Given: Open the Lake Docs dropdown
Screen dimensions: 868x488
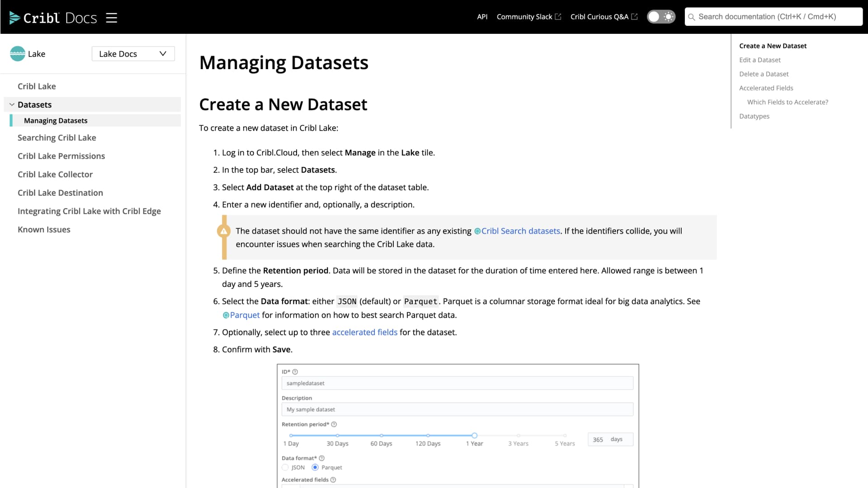Looking at the screenshot, I should coord(133,54).
